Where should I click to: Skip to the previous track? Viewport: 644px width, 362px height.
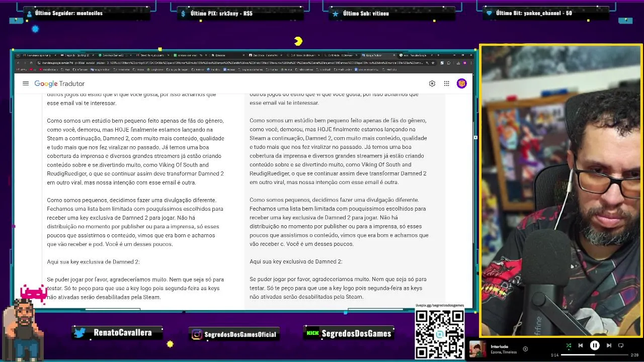tap(581, 345)
